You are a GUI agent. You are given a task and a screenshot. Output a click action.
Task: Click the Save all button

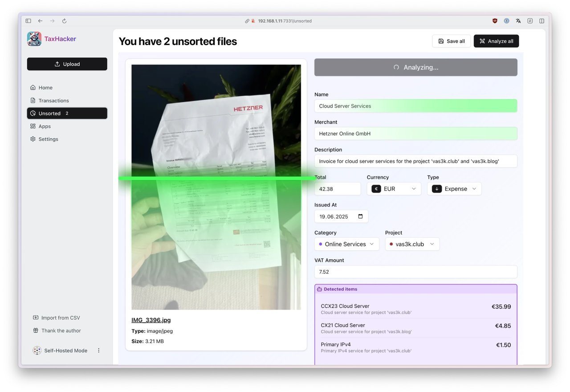point(451,41)
